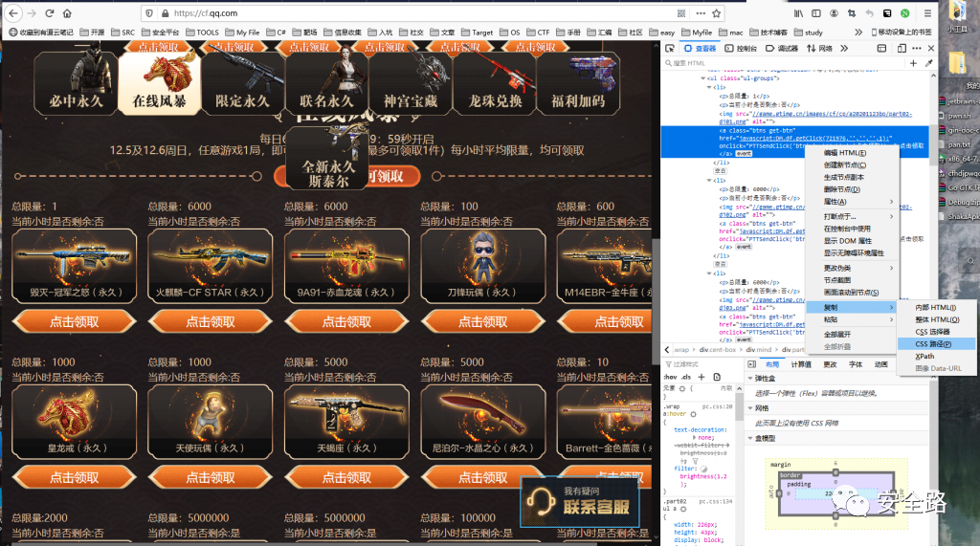
Task: Click the 过滤样式 filter styles field
Action: (701, 364)
